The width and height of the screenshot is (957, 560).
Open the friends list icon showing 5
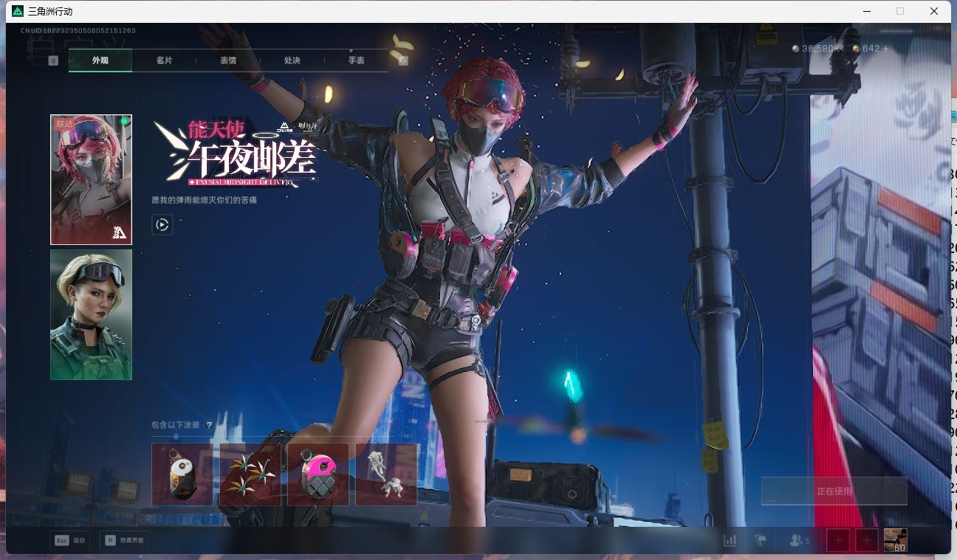click(x=798, y=540)
